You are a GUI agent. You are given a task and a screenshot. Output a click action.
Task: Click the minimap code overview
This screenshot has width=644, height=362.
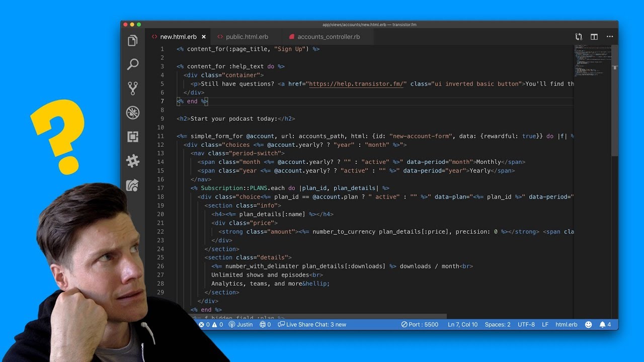point(593,60)
